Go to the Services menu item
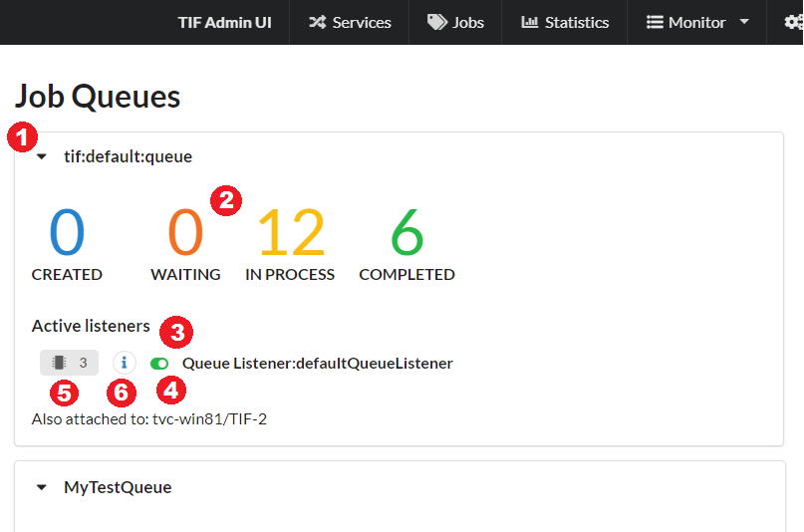Viewport: 804px width, 532px height. click(362, 22)
